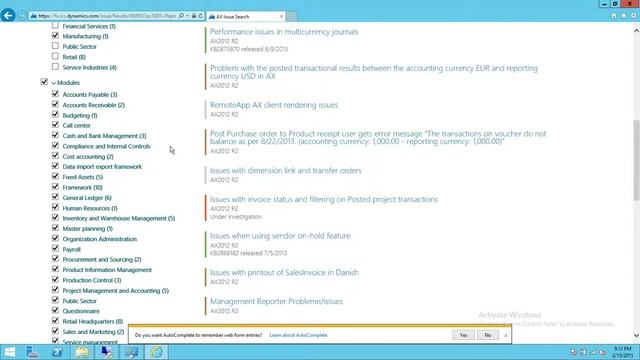Check the Public Sector industry checkbox

55,46
